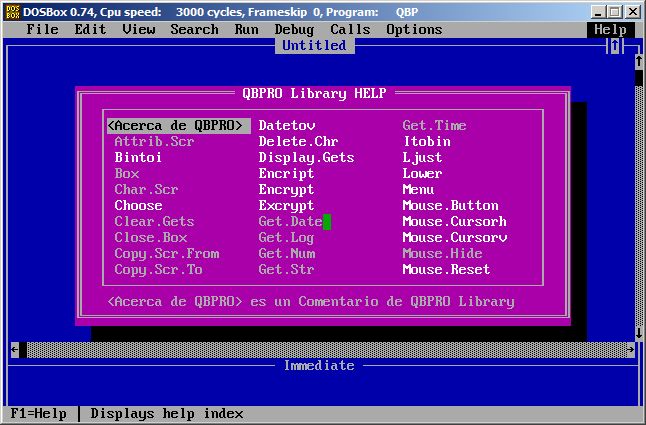Open the File menu
This screenshot has width=646, height=425.
coord(42,29)
